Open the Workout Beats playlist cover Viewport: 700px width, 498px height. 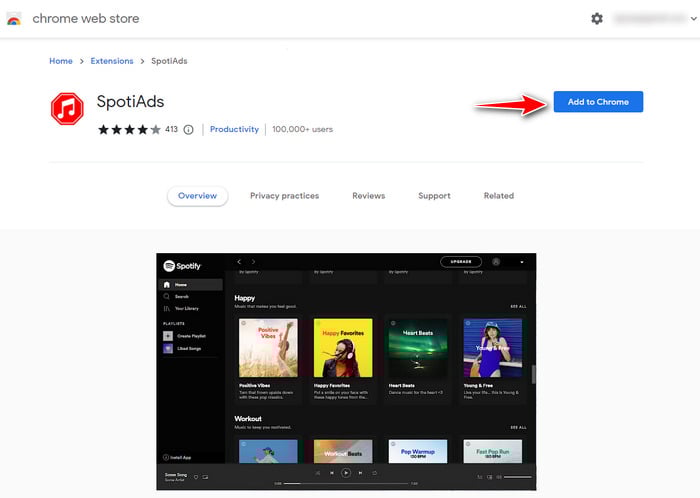click(x=343, y=451)
